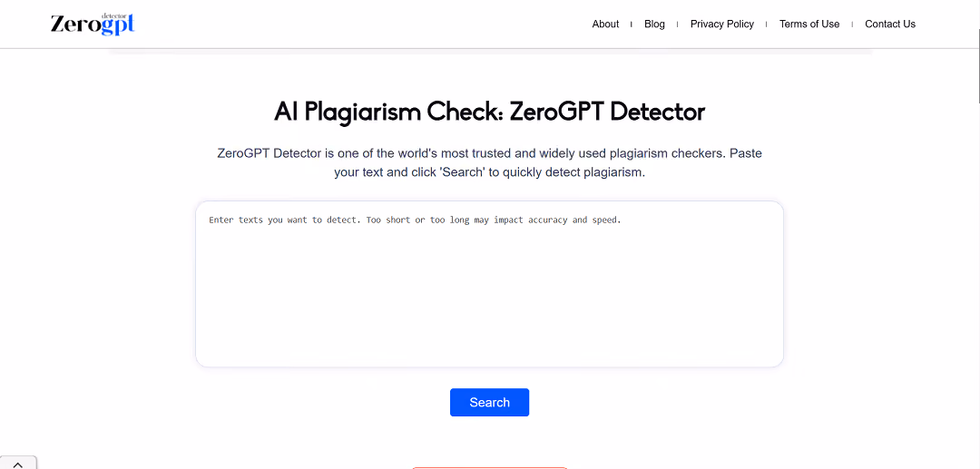Open the Blog page
Image resolution: width=980 pixels, height=469 pixels.
tap(654, 24)
